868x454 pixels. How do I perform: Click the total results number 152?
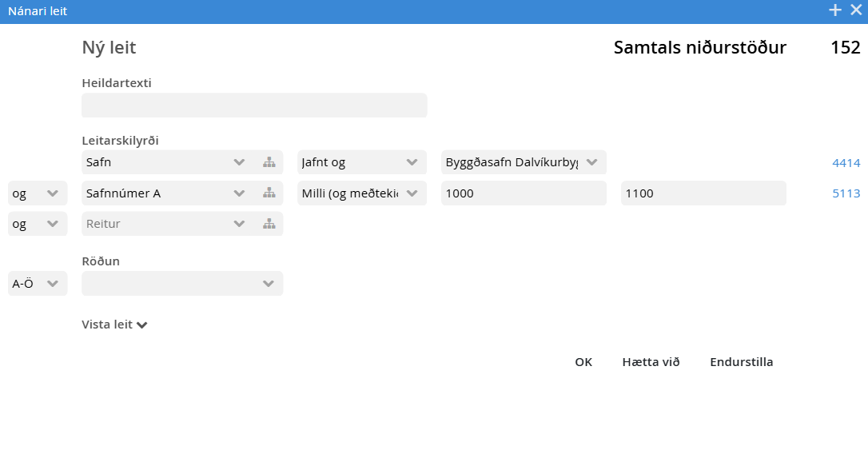point(846,48)
